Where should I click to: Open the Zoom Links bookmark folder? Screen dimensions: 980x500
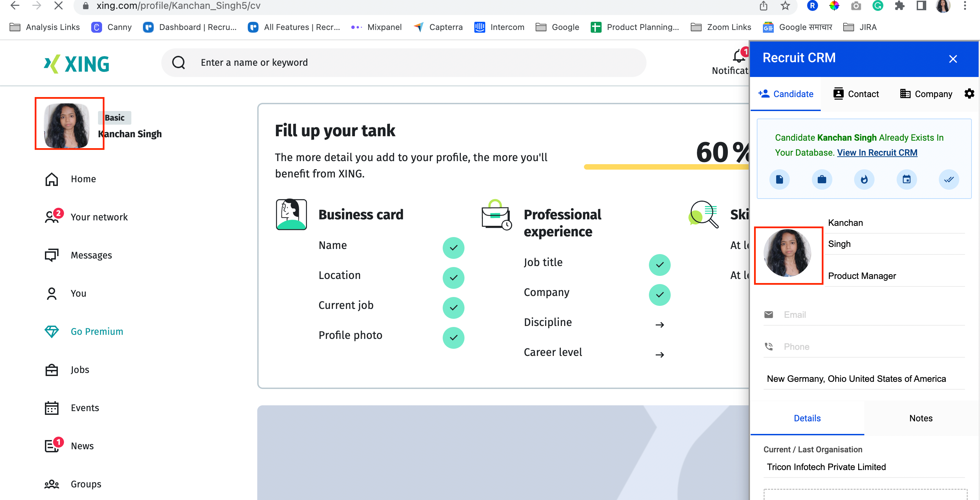(x=721, y=27)
